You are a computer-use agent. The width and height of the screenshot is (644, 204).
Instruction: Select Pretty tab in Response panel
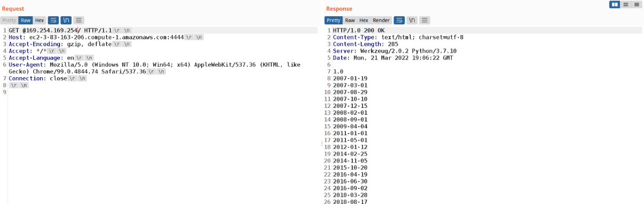click(x=333, y=20)
